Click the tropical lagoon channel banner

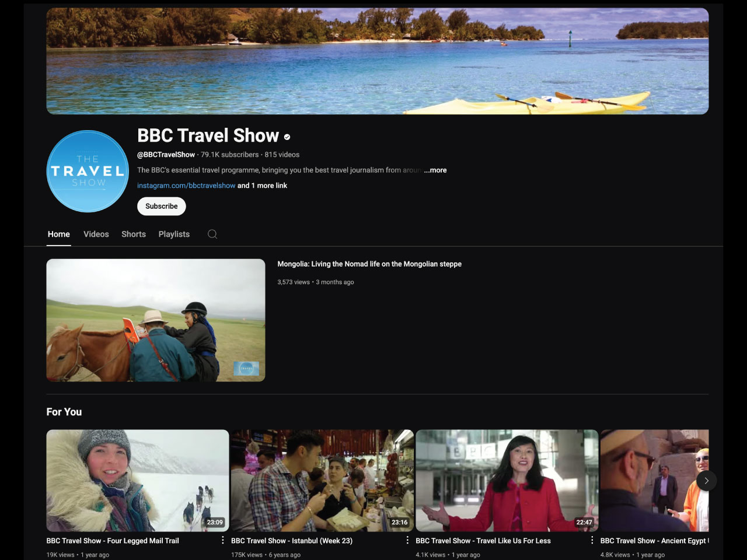(378, 61)
